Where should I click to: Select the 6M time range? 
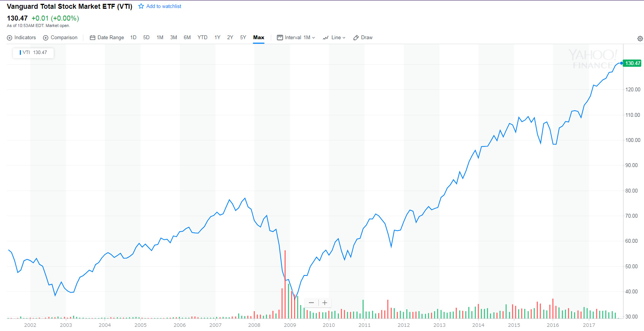click(x=187, y=38)
